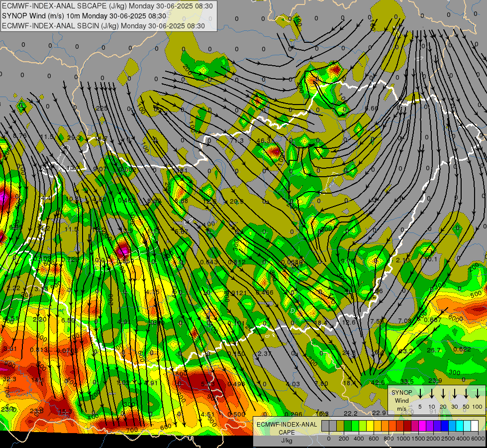The height and width of the screenshot is (448, 487).
Task: Pick the bright green 300-400 legend swatch
Action: click(x=355, y=426)
